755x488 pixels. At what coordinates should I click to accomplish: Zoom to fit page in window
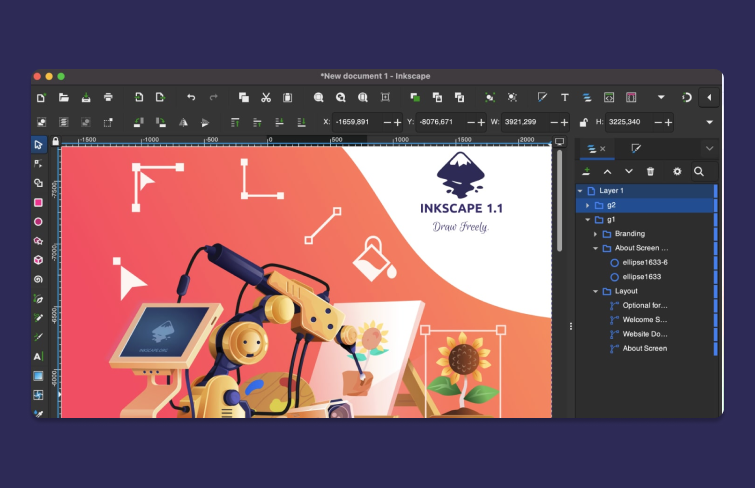pyautogui.click(x=363, y=98)
